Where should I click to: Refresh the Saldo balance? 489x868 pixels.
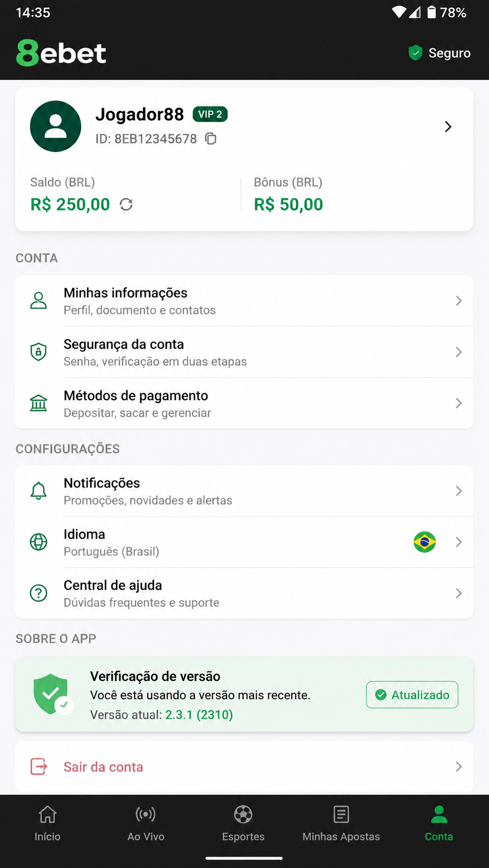pos(126,205)
